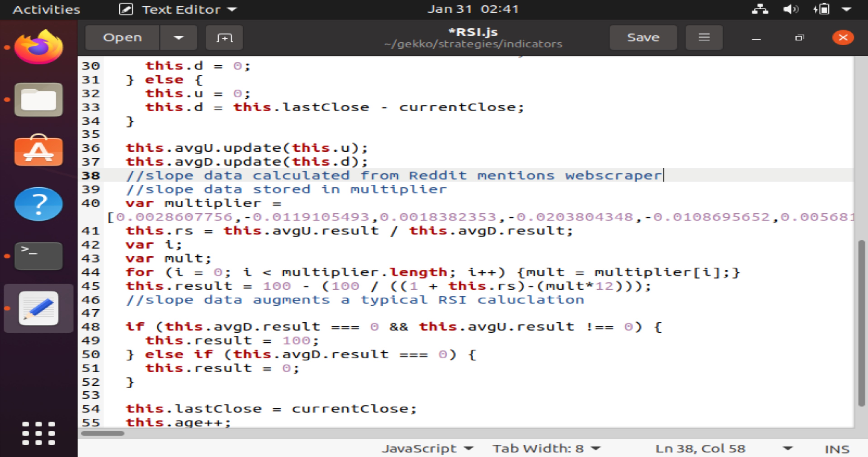
Task: Expand the Open recent files dropdown arrow
Action: pos(178,37)
